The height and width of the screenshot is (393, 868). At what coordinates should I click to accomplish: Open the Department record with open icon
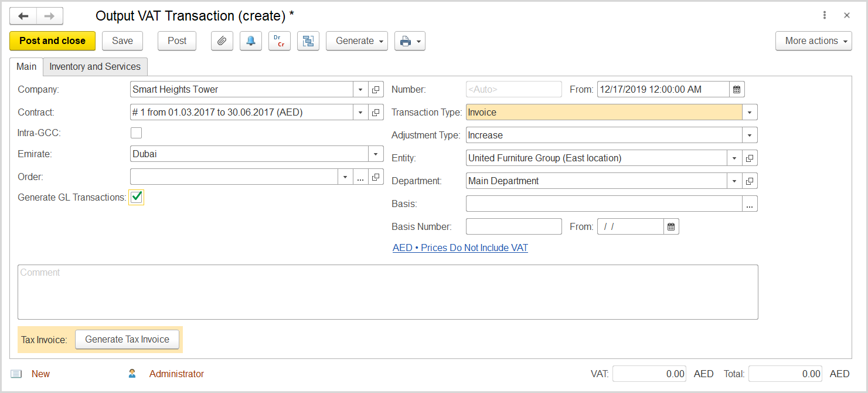point(750,181)
